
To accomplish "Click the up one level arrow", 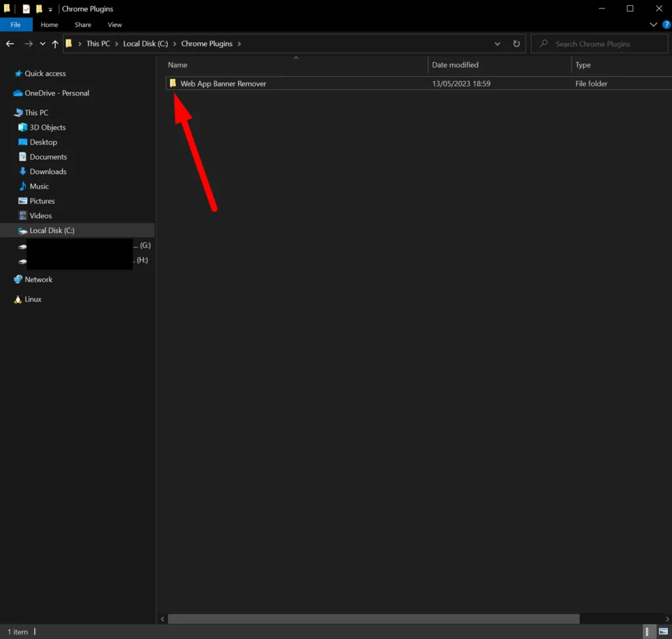I will (54, 44).
